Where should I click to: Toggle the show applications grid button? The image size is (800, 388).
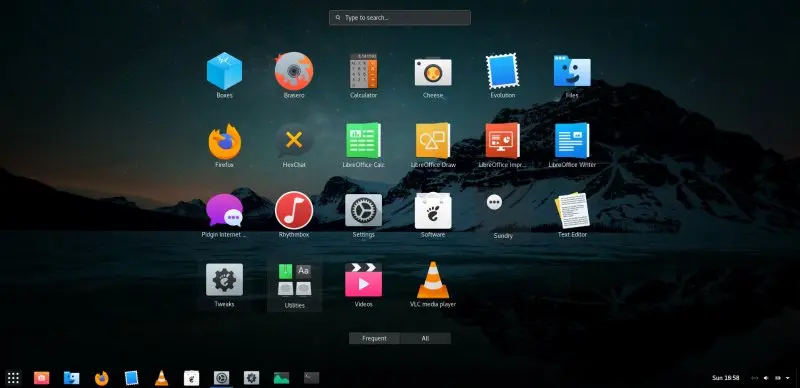click(13, 378)
